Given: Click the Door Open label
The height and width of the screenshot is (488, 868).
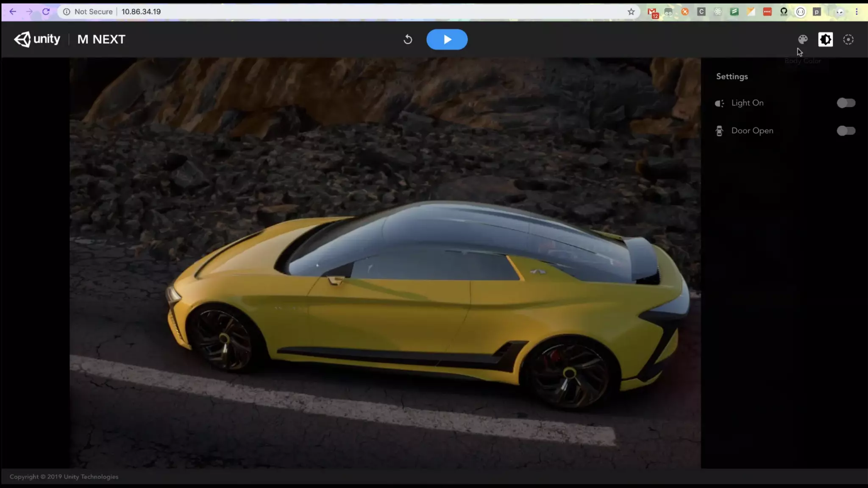Looking at the screenshot, I should (x=752, y=131).
